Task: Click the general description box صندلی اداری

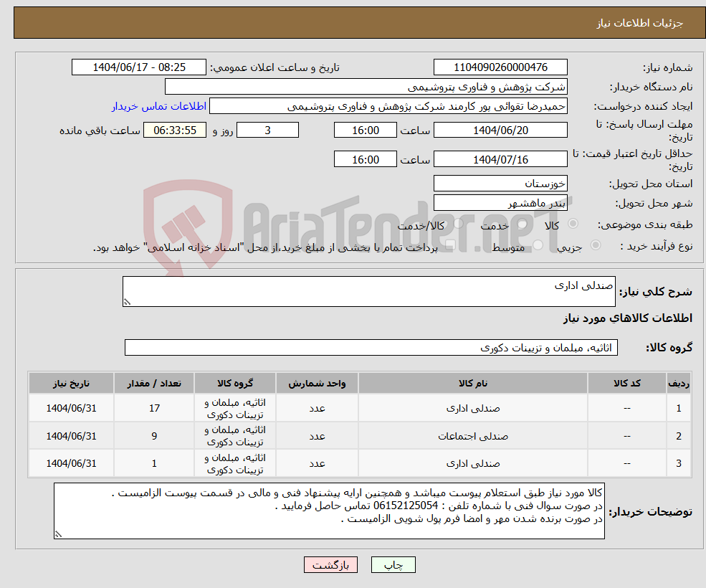Action: pos(368,292)
